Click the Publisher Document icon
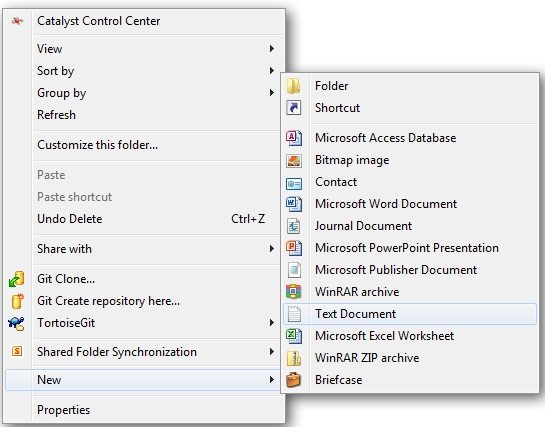545x427 pixels. [x=294, y=270]
